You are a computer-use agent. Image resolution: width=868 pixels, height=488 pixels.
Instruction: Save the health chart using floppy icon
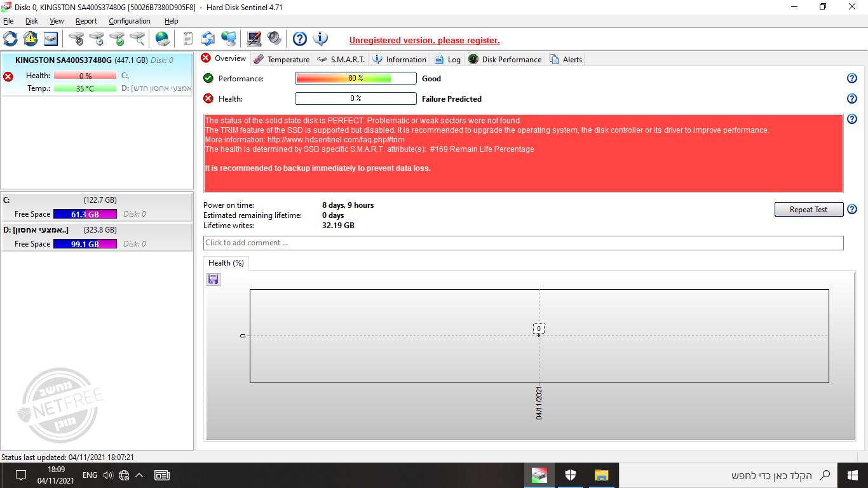click(214, 280)
